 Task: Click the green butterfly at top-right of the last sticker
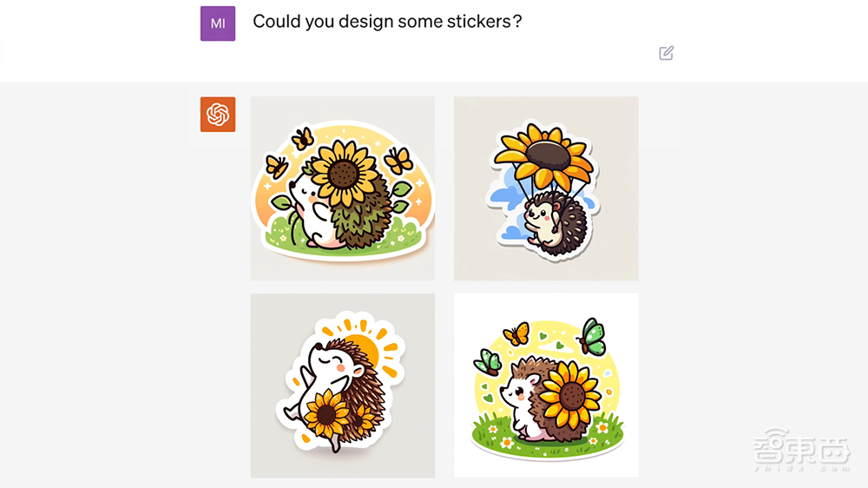click(591, 336)
